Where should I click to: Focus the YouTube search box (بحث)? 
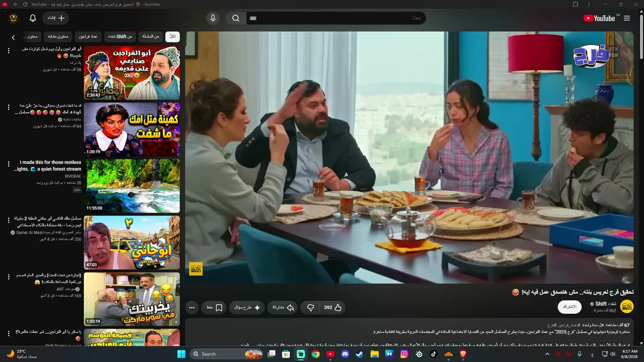click(x=336, y=18)
